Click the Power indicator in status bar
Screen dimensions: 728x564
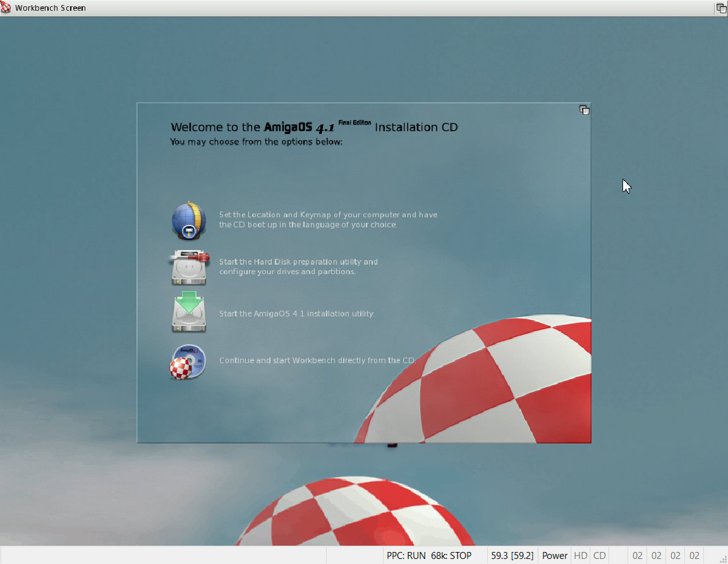555,556
